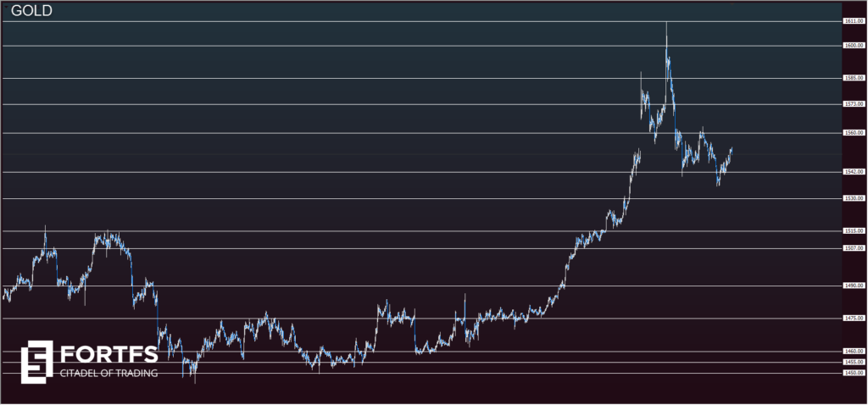This screenshot has height=405, width=868.
Task: Click the FORTFS logo icon
Action: (36, 358)
